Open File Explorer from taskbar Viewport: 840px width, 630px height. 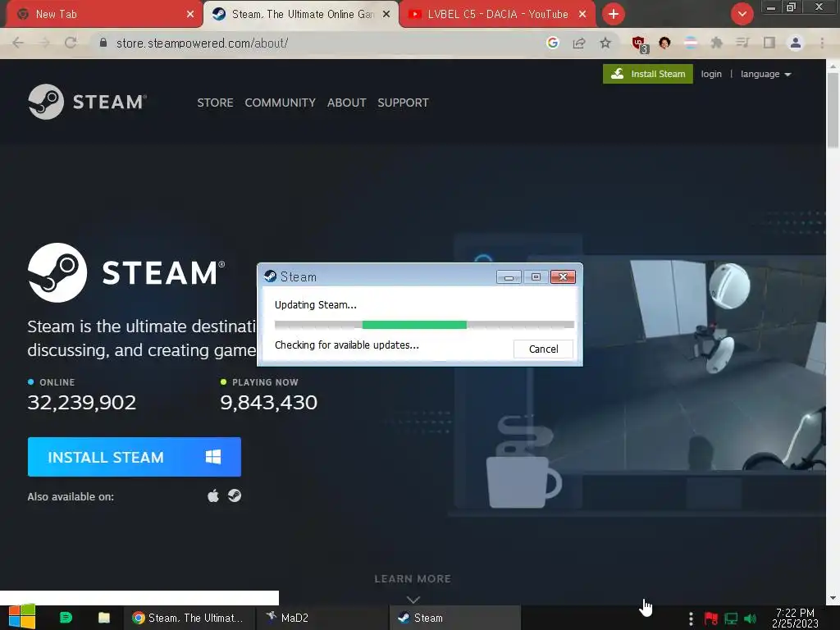point(104,618)
